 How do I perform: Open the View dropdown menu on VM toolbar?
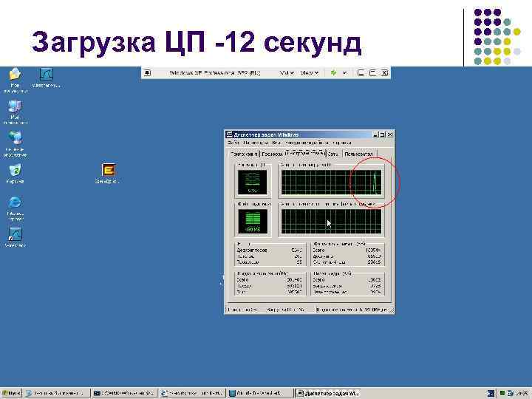coord(310,72)
